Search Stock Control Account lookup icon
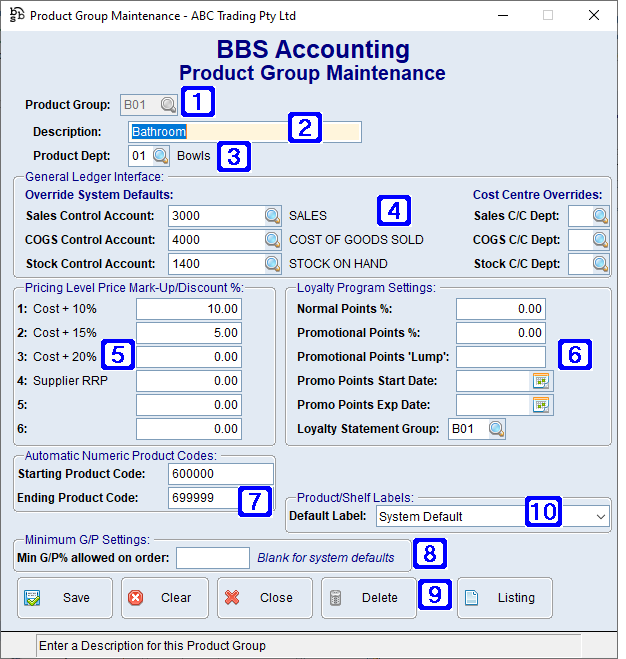This screenshot has height=659, width=626. click(272, 264)
